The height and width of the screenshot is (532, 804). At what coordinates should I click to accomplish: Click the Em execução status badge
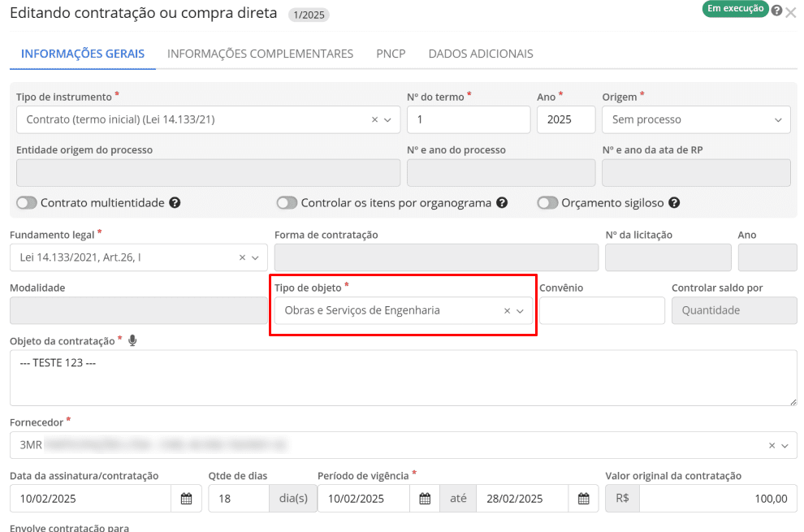point(734,9)
